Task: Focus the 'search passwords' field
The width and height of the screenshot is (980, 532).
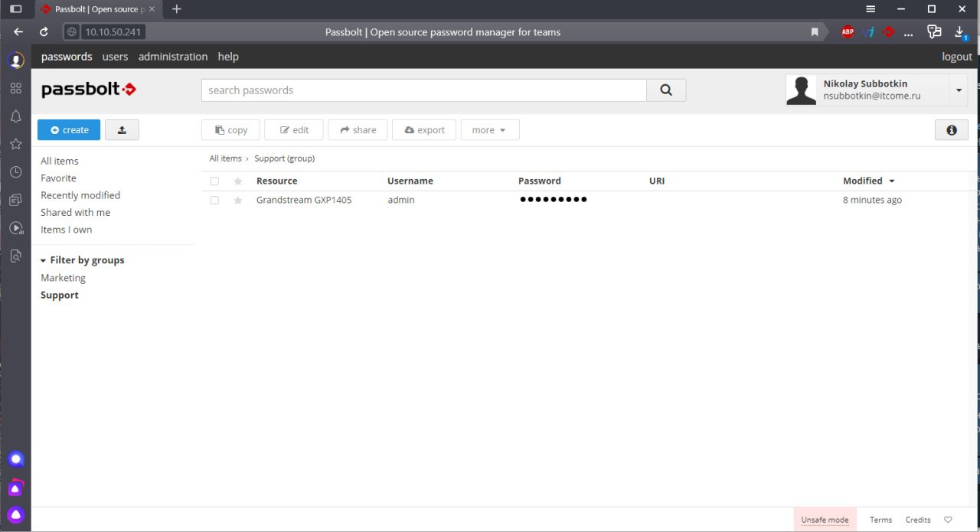Action: pos(424,90)
